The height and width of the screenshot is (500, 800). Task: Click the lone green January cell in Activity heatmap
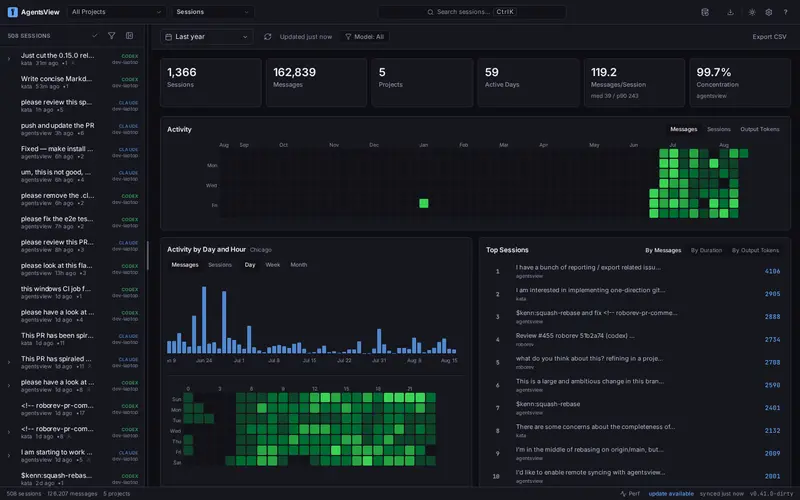click(x=423, y=203)
